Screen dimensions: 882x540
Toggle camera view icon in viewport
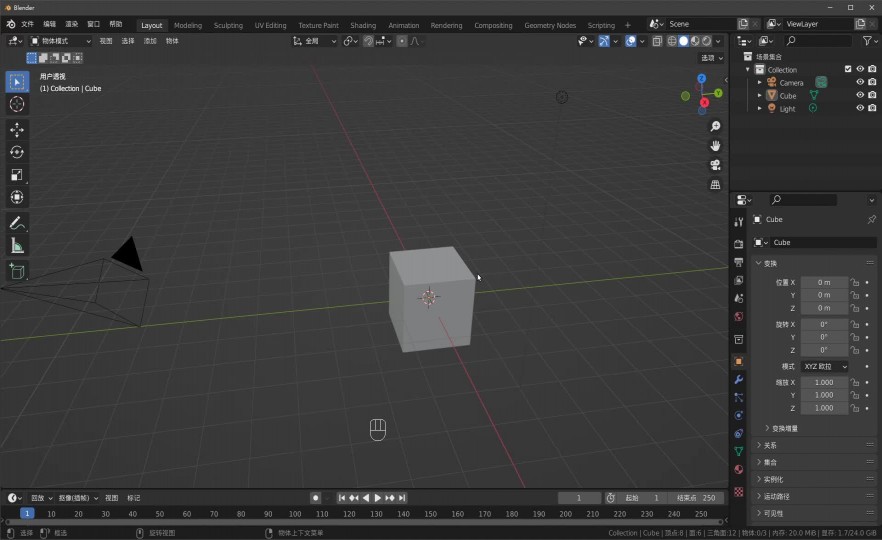(x=715, y=165)
